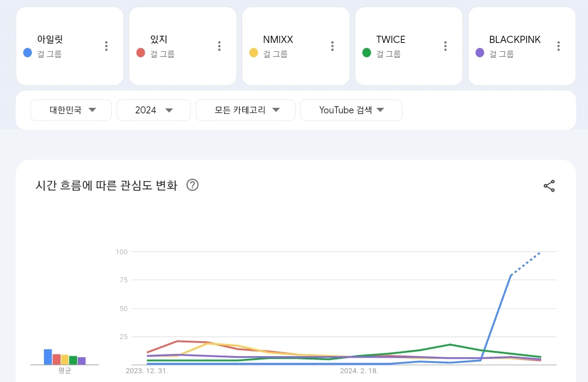Open the YouTube 검색 source dropdown
The image size is (588, 382).
351,110
